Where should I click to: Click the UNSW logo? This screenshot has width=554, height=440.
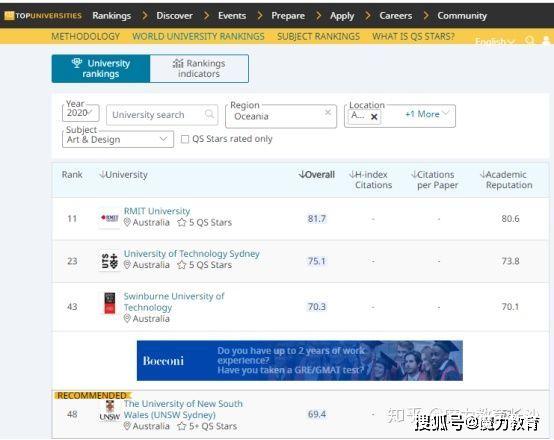(110, 412)
